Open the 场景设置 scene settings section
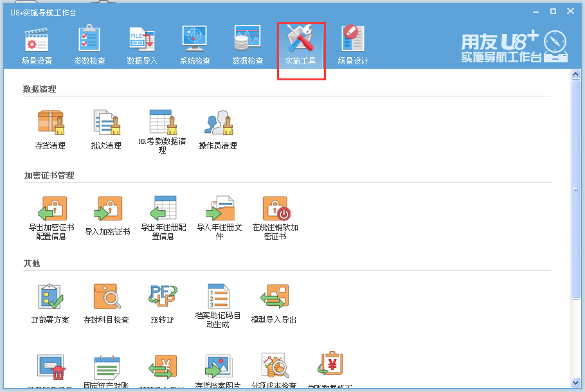Screen dimensions: 585x392 [x=37, y=43]
